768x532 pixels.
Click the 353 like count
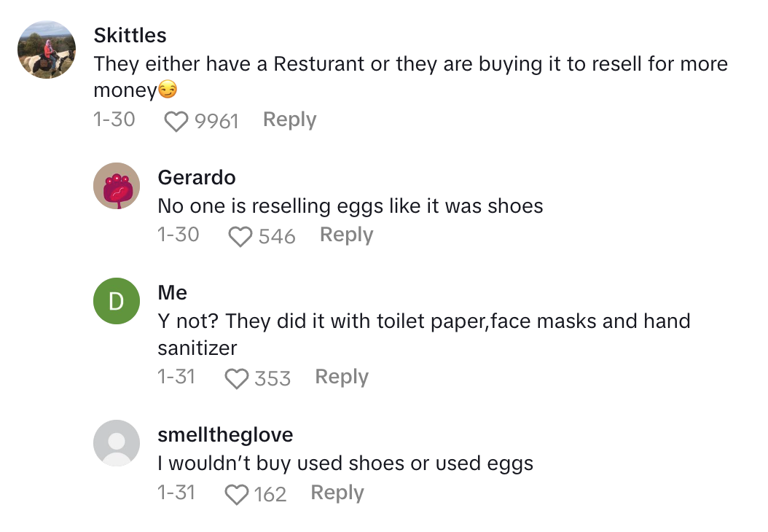(273, 378)
